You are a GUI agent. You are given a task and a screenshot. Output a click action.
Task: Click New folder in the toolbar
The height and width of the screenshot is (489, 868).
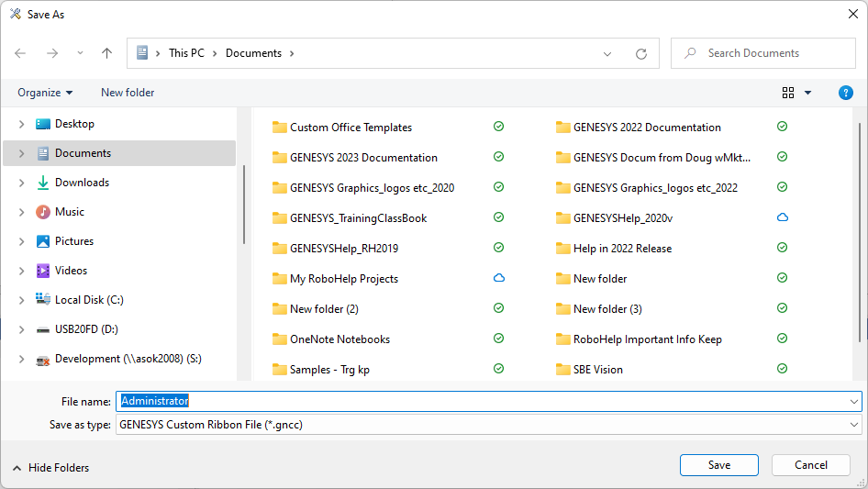click(x=128, y=93)
